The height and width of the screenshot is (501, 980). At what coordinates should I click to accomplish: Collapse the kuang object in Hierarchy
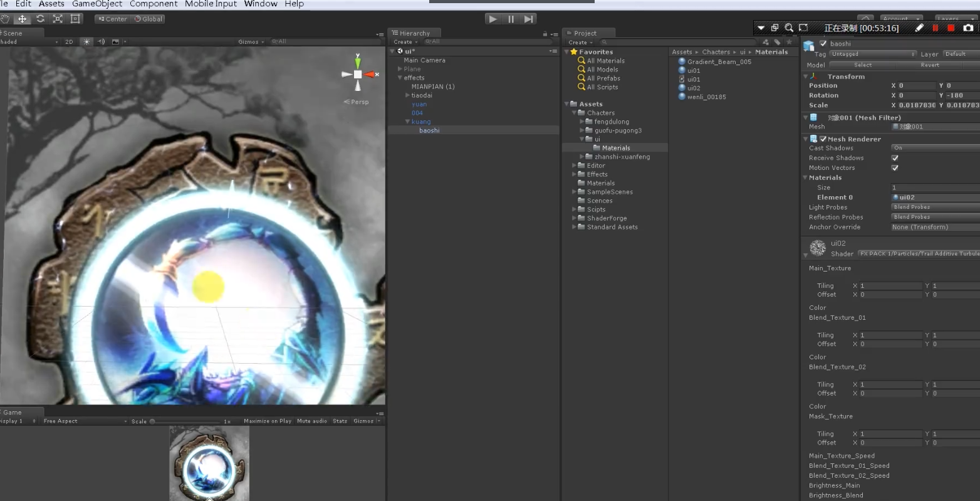407,122
